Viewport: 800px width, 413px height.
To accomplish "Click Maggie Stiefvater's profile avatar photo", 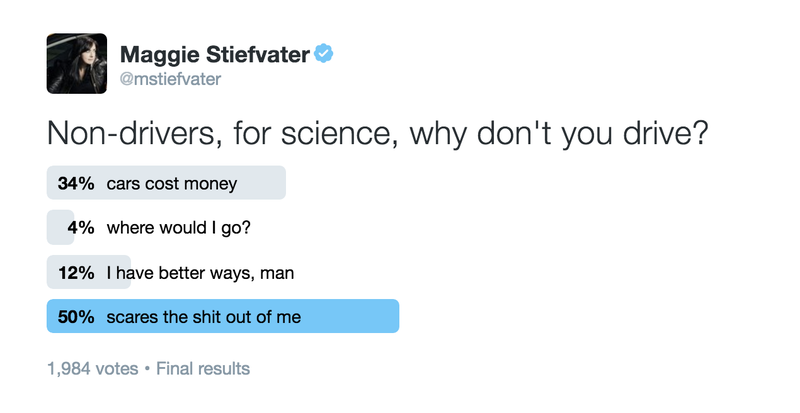I will [x=77, y=63].
